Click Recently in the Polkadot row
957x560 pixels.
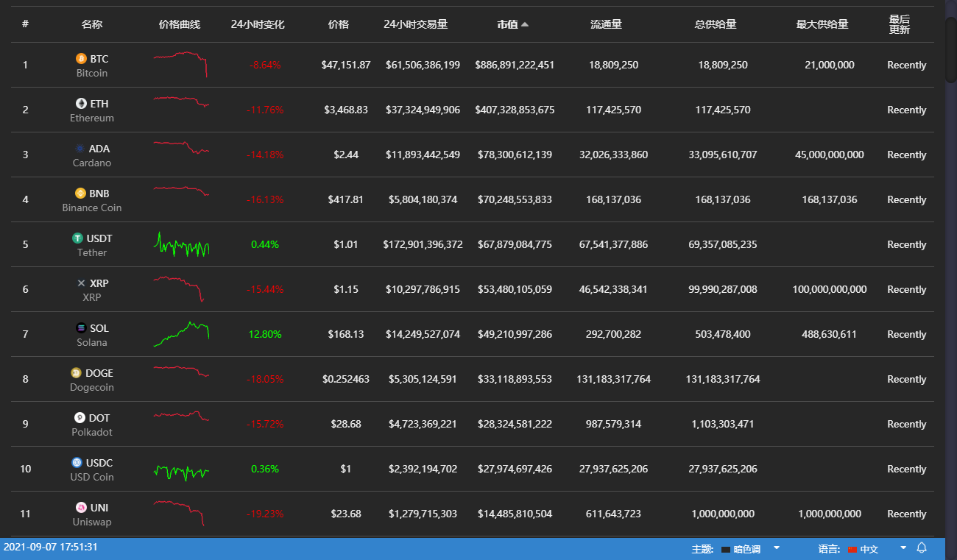coord(906,424)
